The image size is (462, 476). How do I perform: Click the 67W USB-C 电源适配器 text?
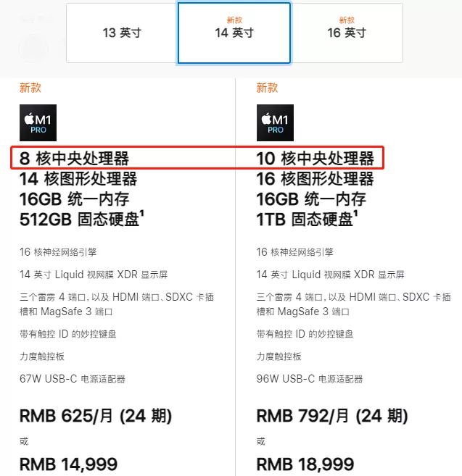[73, 379]
